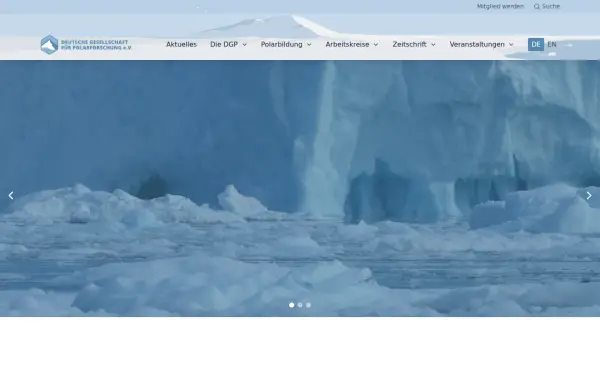The image size is (600, 375).
Task: Click the Suche text link
Action: 551,7
